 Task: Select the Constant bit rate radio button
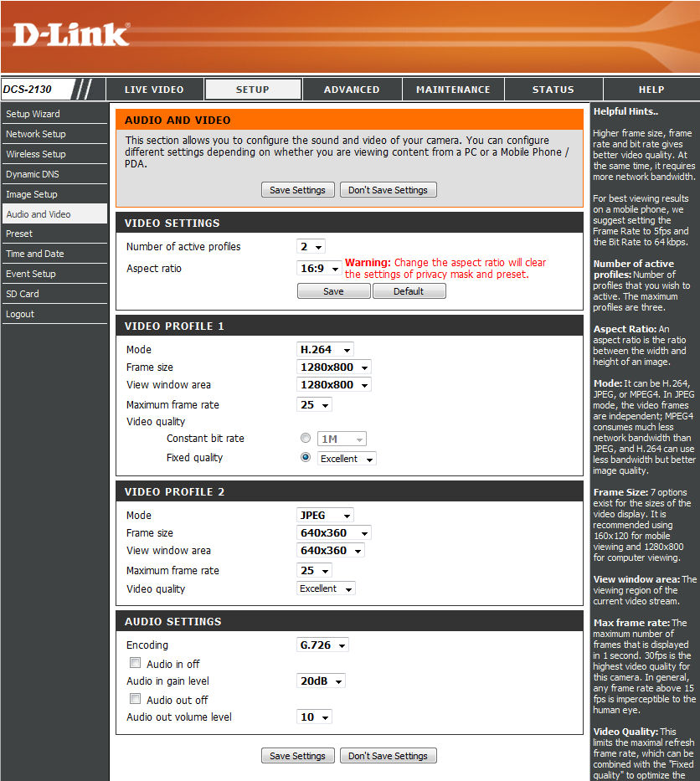coord(306,439)
